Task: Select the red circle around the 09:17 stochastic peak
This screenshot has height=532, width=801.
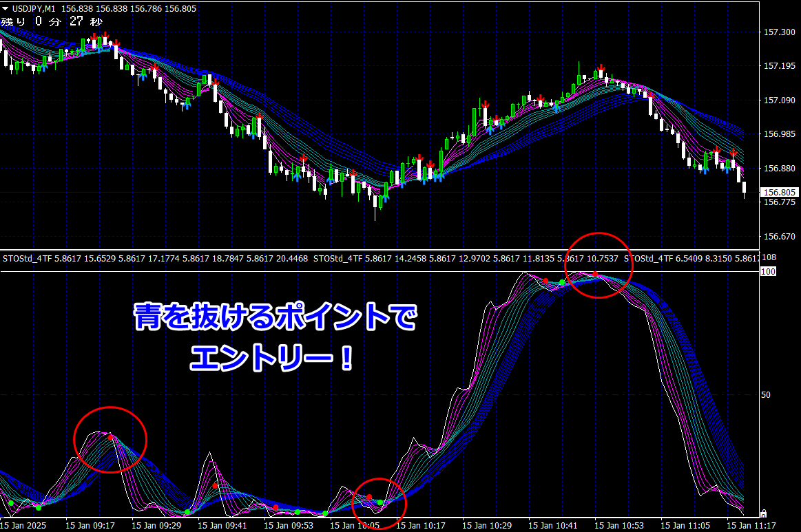Action: 110,440
